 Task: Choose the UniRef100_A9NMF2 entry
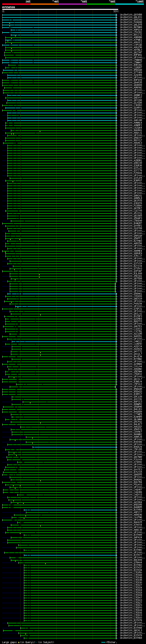pyautogui.click(x=131, y=125)
